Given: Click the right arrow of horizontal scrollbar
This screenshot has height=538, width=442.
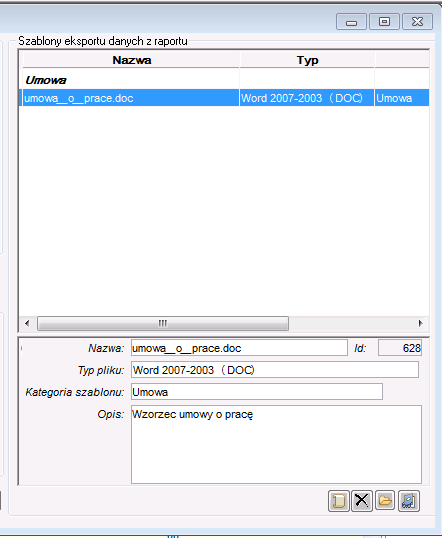Looking at the screenshot, I should coord(420,323).
